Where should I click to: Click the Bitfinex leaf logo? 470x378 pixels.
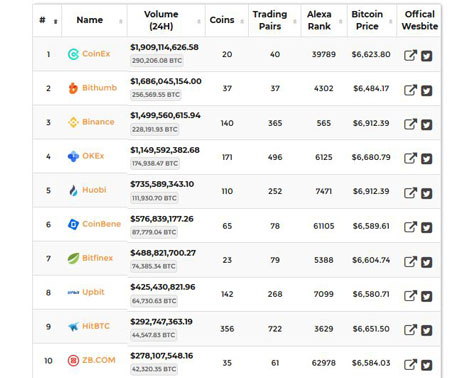click(73, 258)
